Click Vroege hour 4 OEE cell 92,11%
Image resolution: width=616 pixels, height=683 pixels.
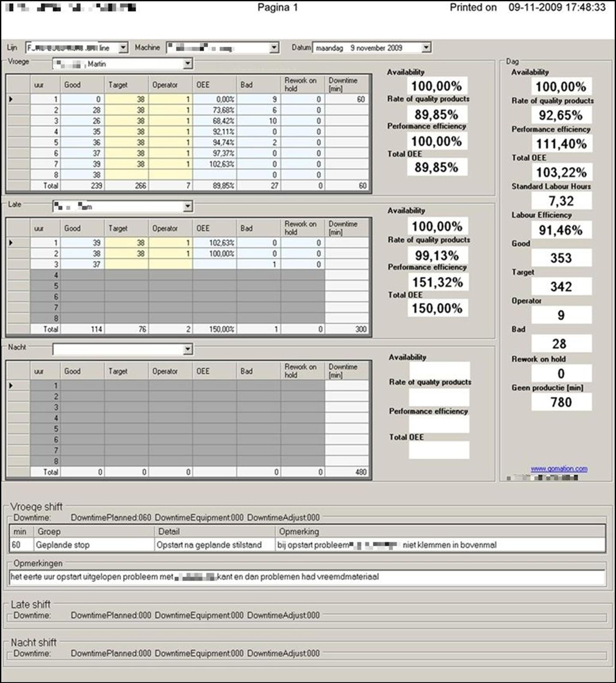point(214,132)
